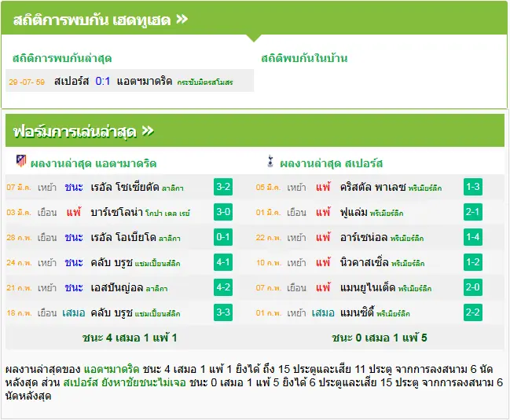The image size is (510, 420).
Task: Click the 1-4 score badge for อาร์เซน่อล
Action: point(473,237)
